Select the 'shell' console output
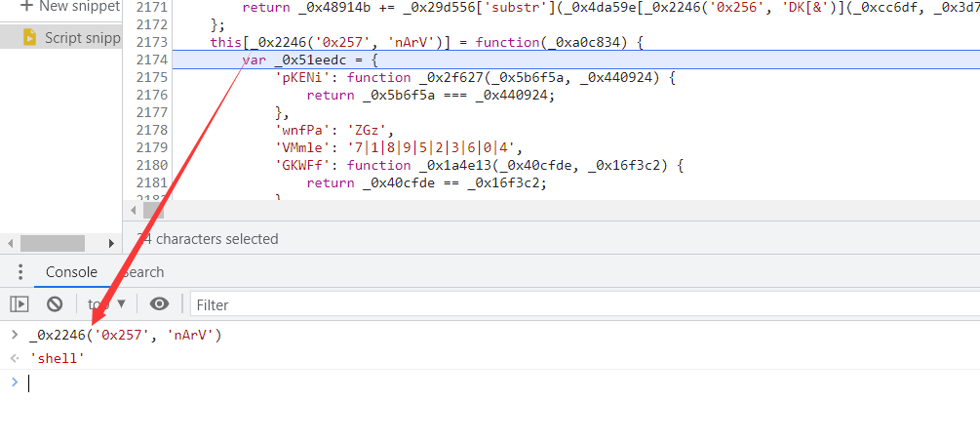This screenshot has width=980, height=442. click(x=57, y=359)
